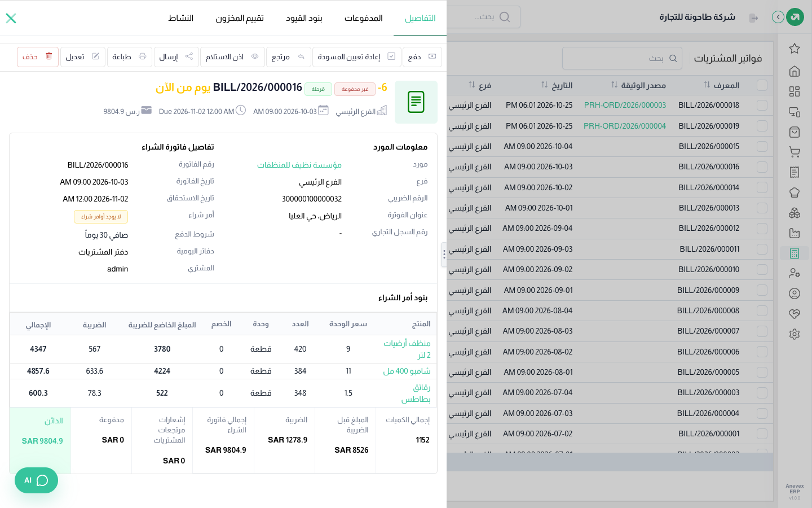Click the تعديل edit button
This screenshot has width=812, height=508.
tap(82, 57)
